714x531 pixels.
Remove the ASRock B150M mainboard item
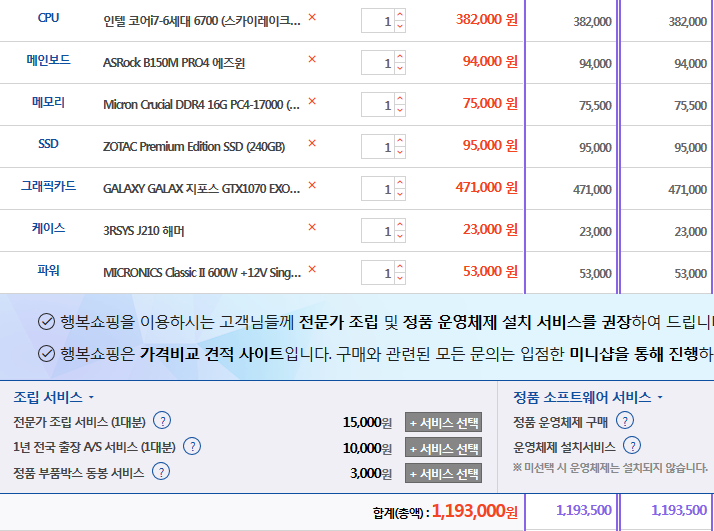pos(312,59)
